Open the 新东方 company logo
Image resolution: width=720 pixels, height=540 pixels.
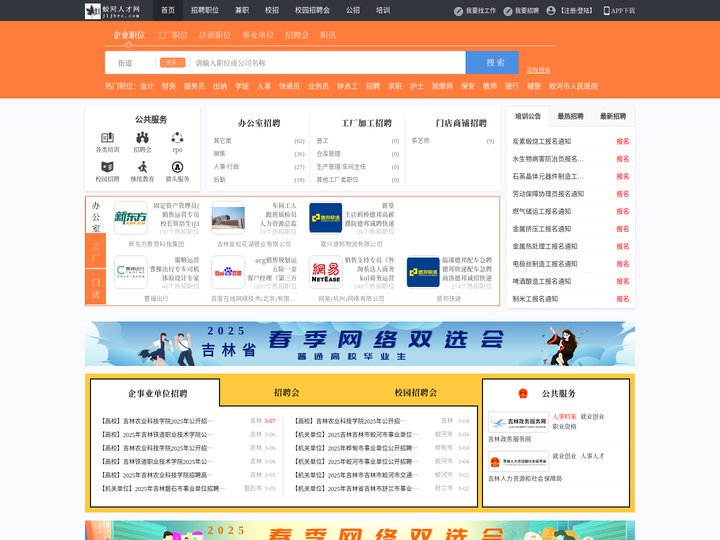click(x=131, y=218)
